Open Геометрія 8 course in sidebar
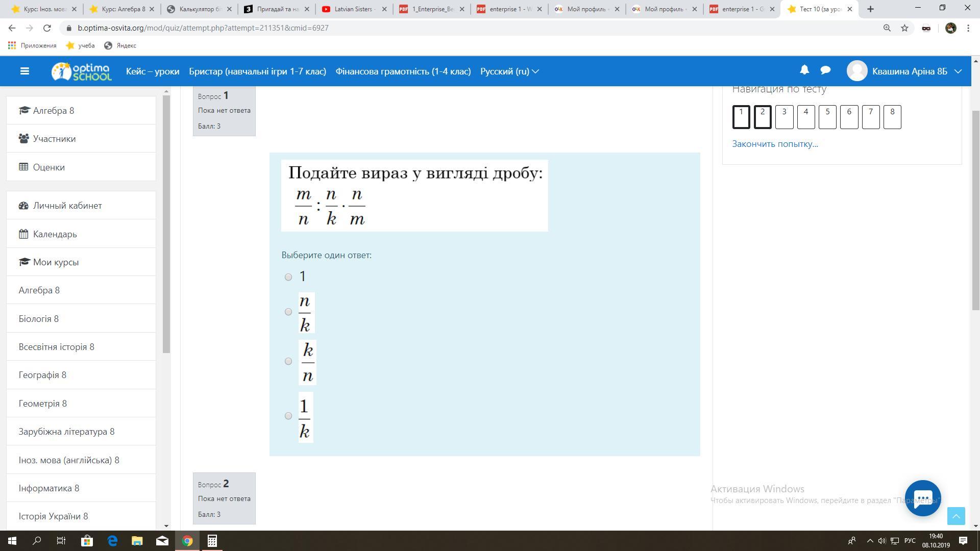The width and height of the screenshot is (980, 551). [43, 404]
